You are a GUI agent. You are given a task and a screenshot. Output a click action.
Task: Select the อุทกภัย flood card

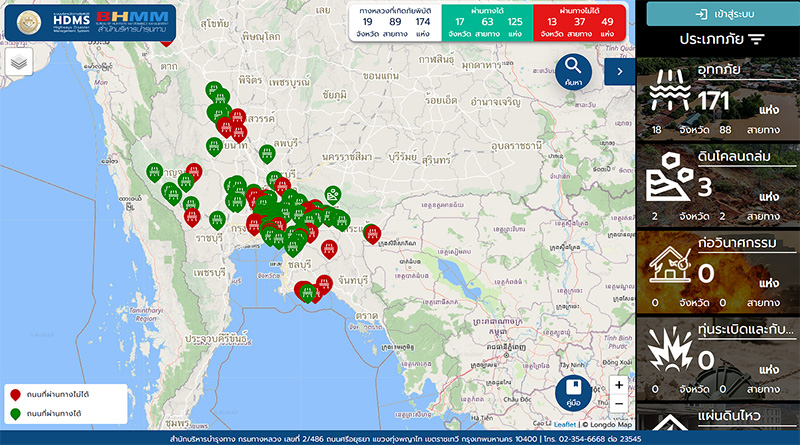(x=718, y=100)
